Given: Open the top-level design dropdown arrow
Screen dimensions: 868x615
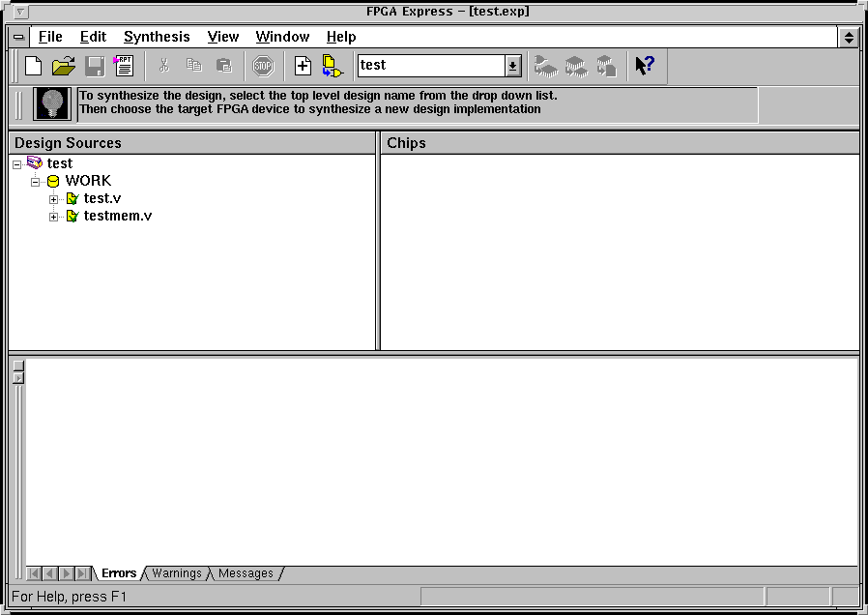Looking at the screenshot, I should (512, 66).
